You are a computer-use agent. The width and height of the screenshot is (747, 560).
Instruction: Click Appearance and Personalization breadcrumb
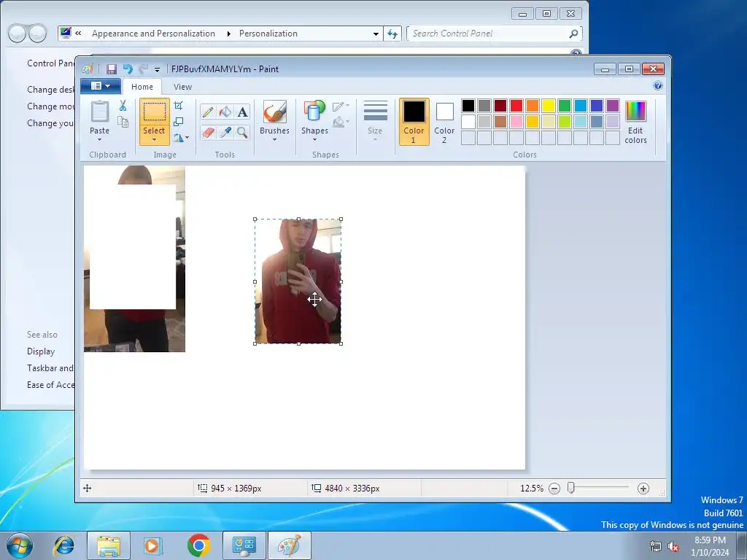[x=153, y=34]
